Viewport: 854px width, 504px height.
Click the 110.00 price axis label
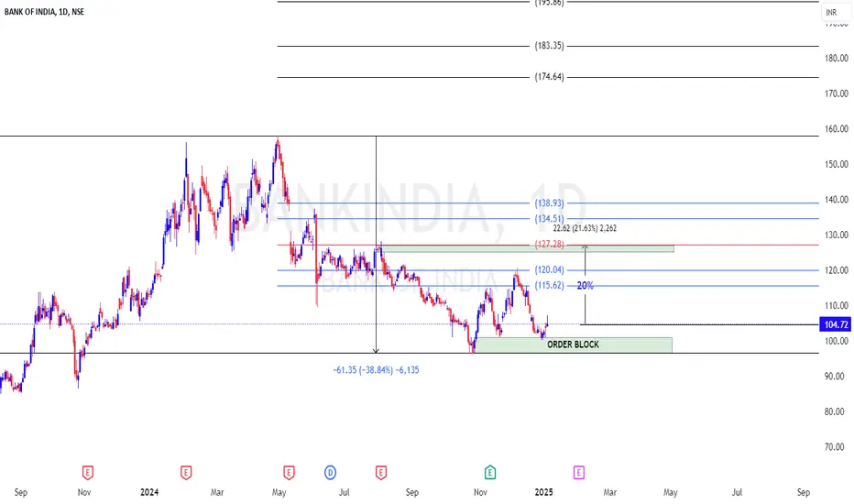pos(836,306)
